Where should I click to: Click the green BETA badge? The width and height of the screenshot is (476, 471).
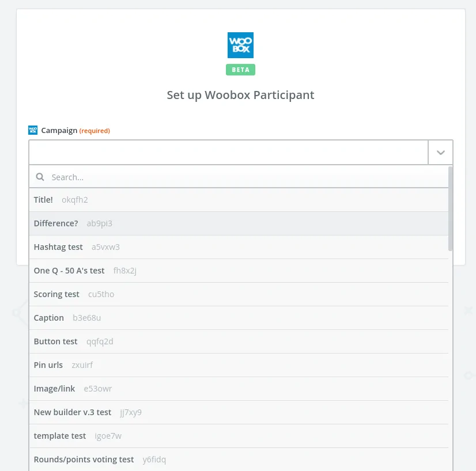pos(240,70)
